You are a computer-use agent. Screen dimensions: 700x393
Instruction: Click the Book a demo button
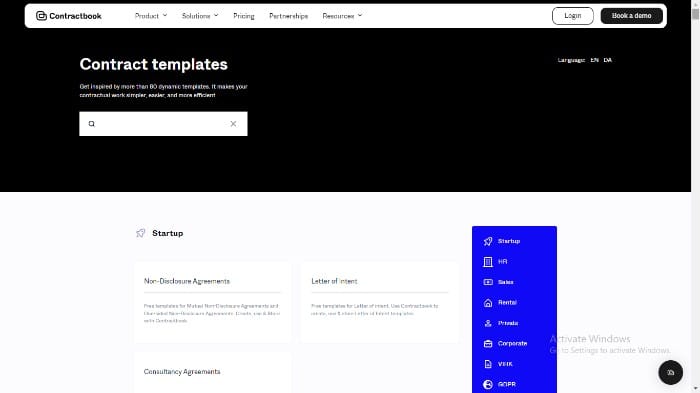coord(631,16)
